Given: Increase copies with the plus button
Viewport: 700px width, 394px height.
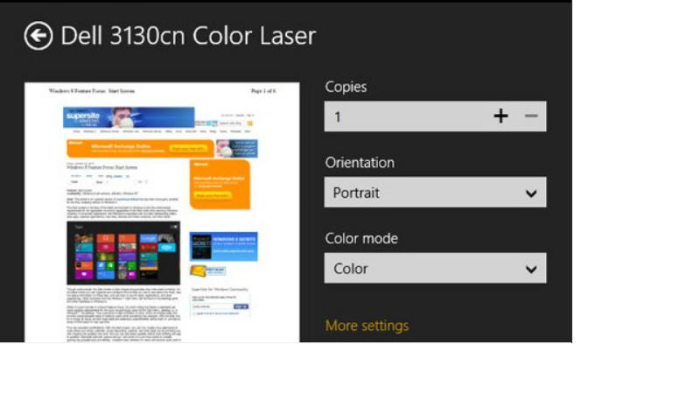Looking at the screenshot, I should [x=501, y=116].
